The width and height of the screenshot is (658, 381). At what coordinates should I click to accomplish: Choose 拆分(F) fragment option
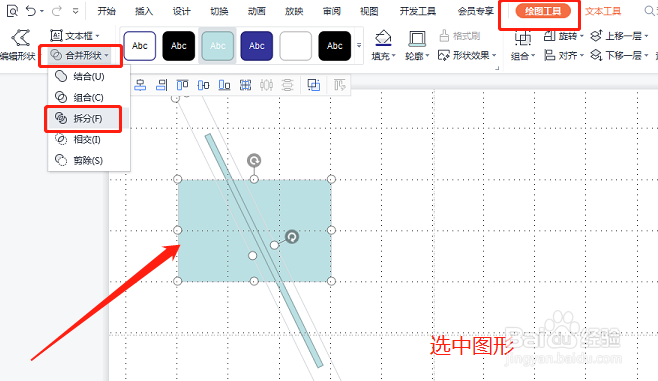88,119
